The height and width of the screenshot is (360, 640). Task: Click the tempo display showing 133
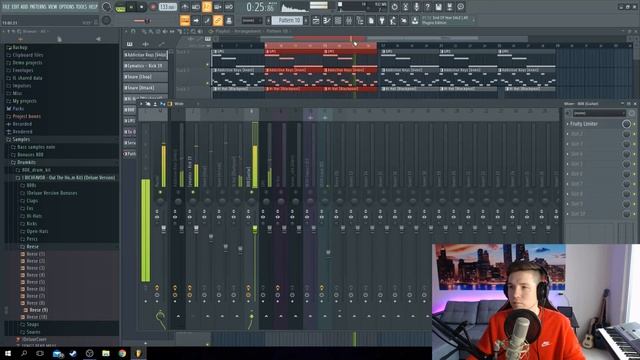click(x=168, y=7)
